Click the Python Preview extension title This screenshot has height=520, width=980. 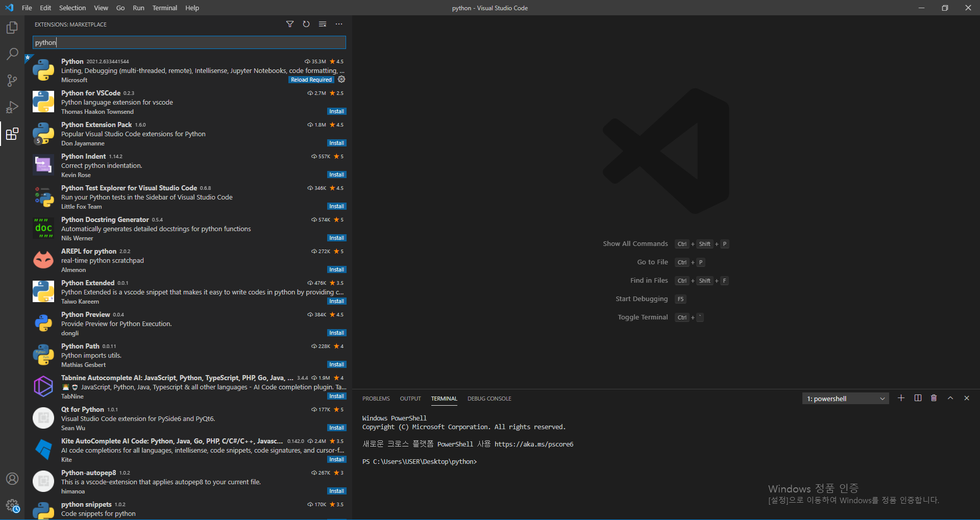pyautogui.click(x=86, y=314)
